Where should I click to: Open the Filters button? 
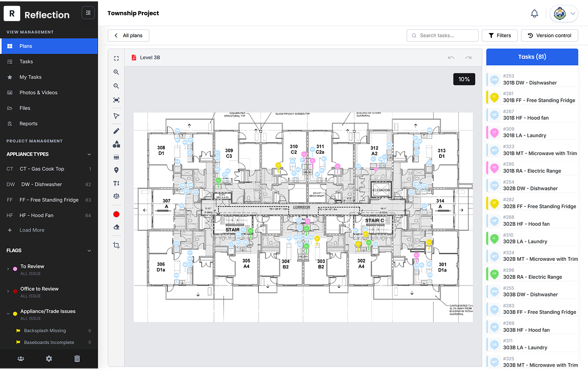pyautogui.click(x=500, y=35)
